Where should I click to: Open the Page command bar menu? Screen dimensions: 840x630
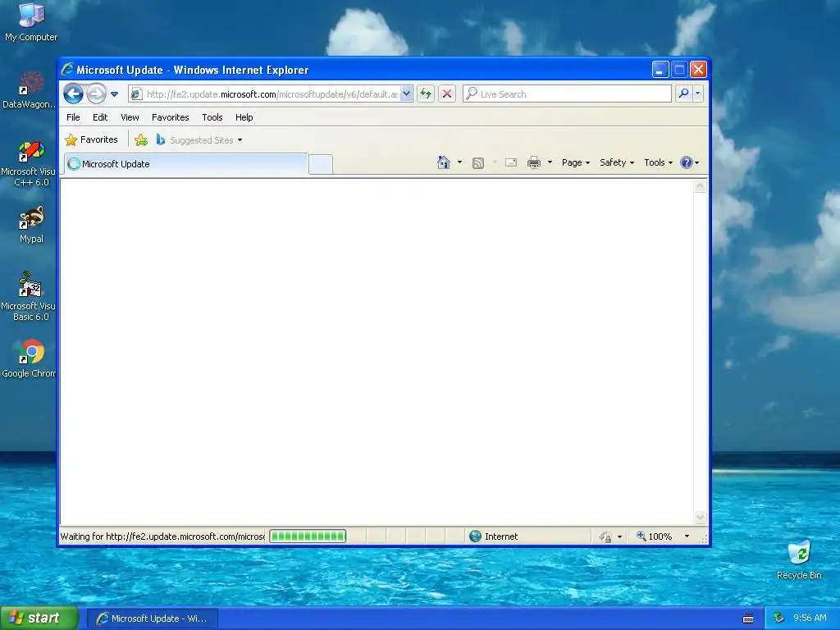point(576,162)
